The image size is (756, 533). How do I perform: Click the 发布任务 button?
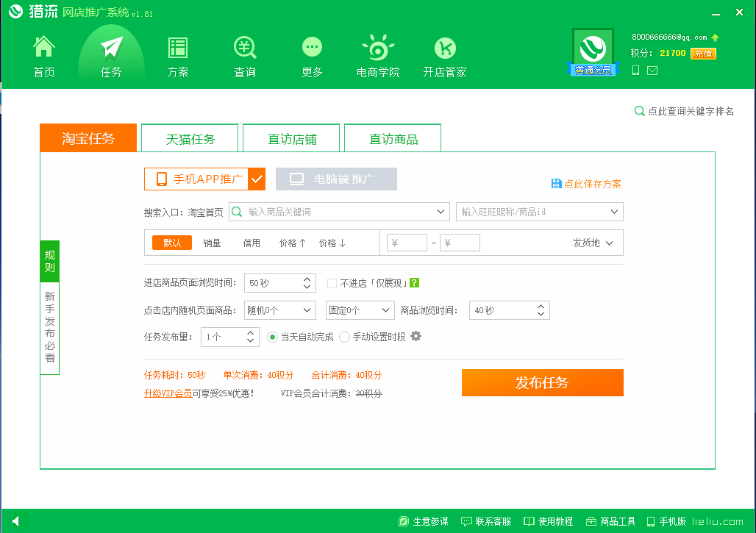pos(543,382)
